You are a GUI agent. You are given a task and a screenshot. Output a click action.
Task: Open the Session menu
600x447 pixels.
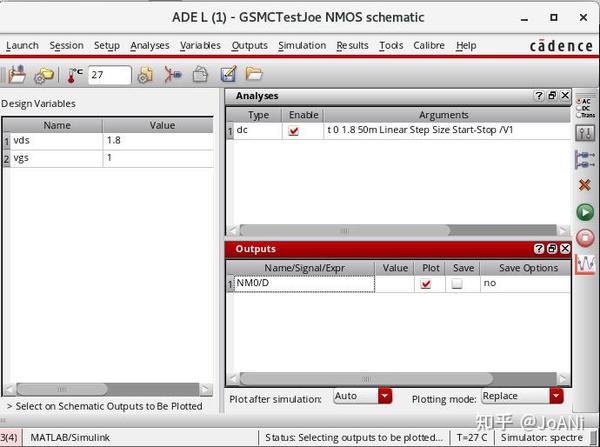click(66, 46)
